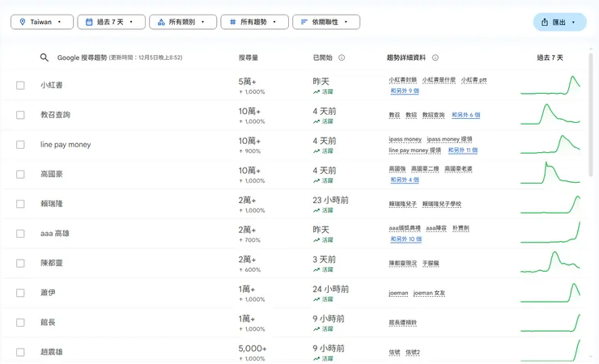Open the 所有類別 category dropdown
Viewport: 599px width, 364px height.
click(183, 22)
